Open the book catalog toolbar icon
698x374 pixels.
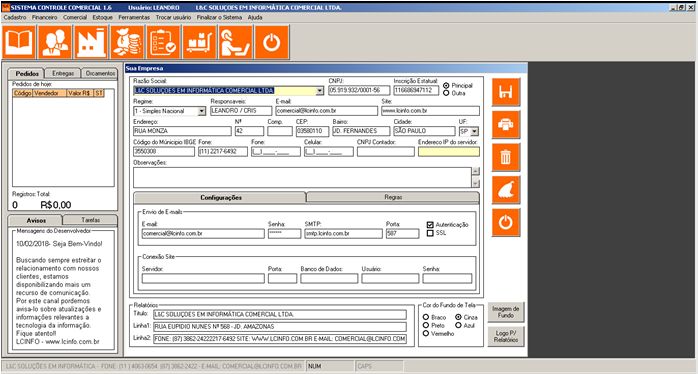coord(19,42)
